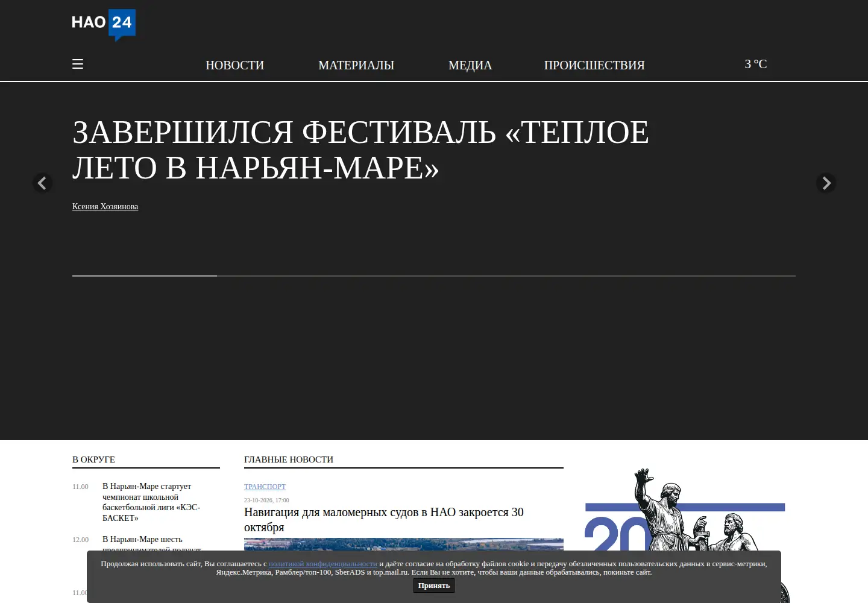868x603 pixels.
Task: Open the hamburger menu icon
Action: click(x=78, y=64)
